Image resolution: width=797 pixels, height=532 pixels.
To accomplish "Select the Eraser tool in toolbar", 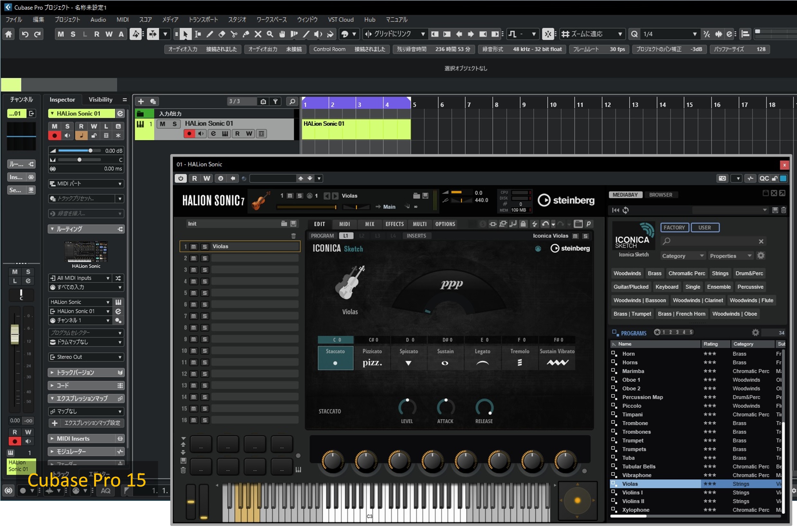I will [222, 34].
